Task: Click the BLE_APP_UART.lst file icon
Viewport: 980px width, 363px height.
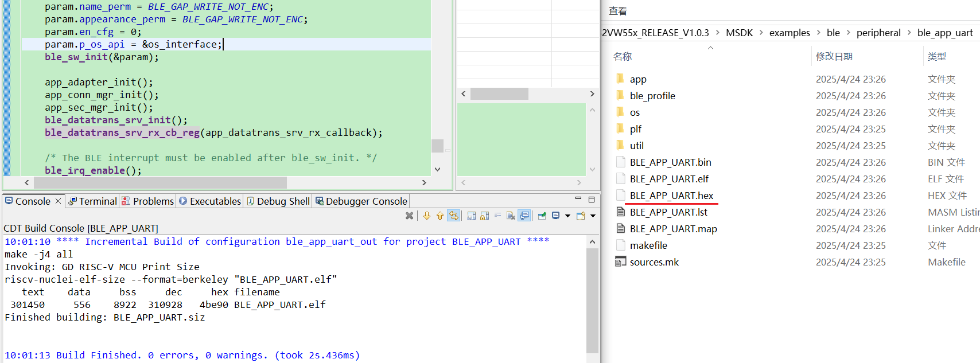Action: click(620, 212)
